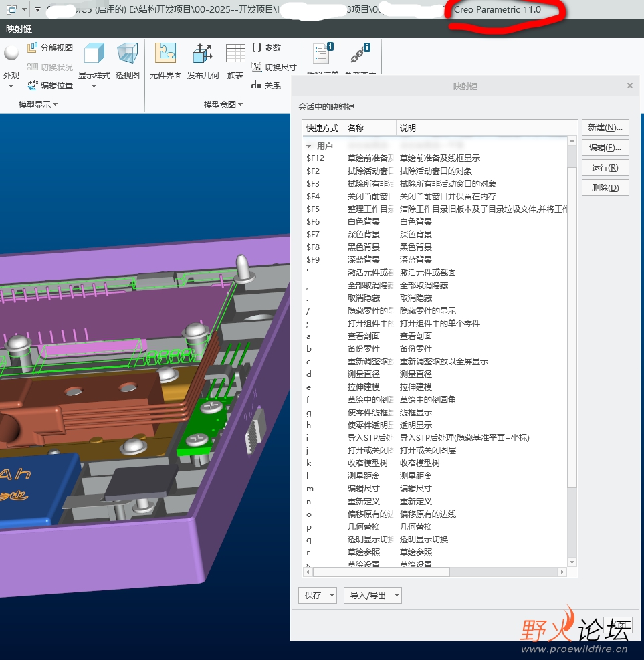Open the 保存 dropdown arrow
The height and width of the screenshot is (660, 644).
(332, 596)
